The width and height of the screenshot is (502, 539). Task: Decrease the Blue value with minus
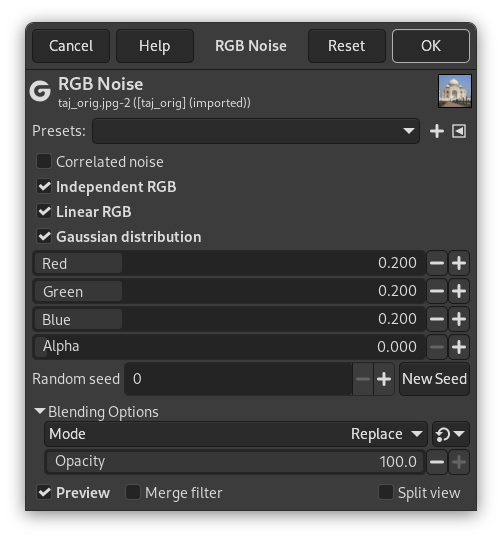click(437, 319)
